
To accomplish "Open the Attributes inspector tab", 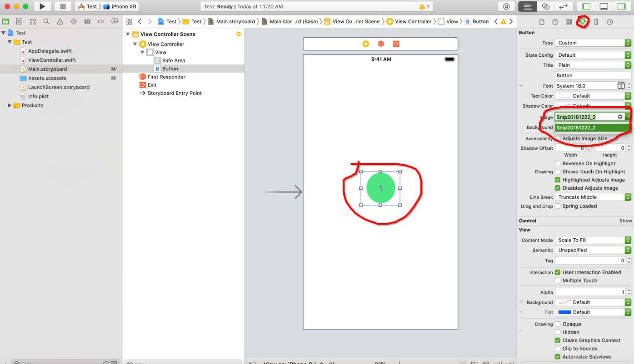I will pyautogui.click(x=583, y=22).
